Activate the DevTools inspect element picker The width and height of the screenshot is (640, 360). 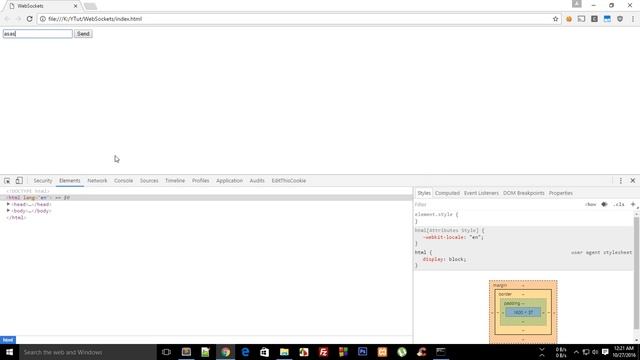click(x=7, y=180)
